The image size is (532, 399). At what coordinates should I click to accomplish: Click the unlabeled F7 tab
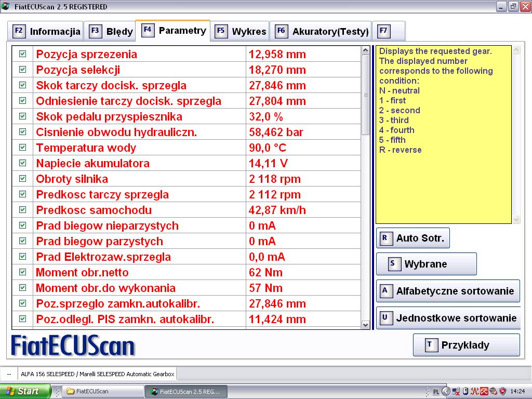(389, 31)
